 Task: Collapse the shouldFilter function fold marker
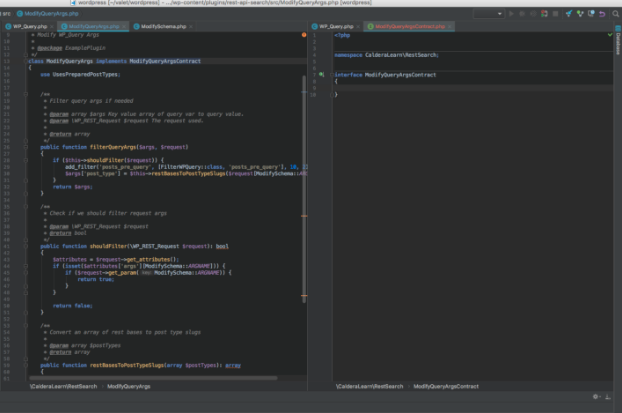coord(27,245)
